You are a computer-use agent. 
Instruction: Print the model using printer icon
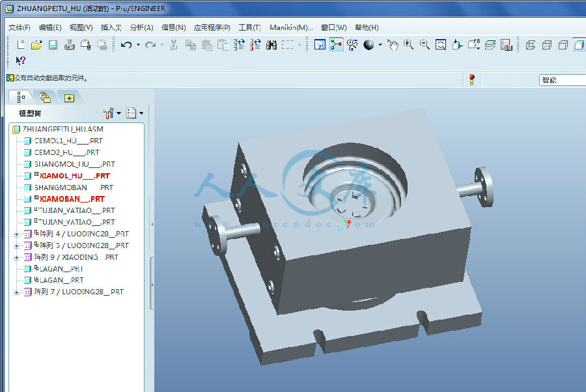point(69,45)
